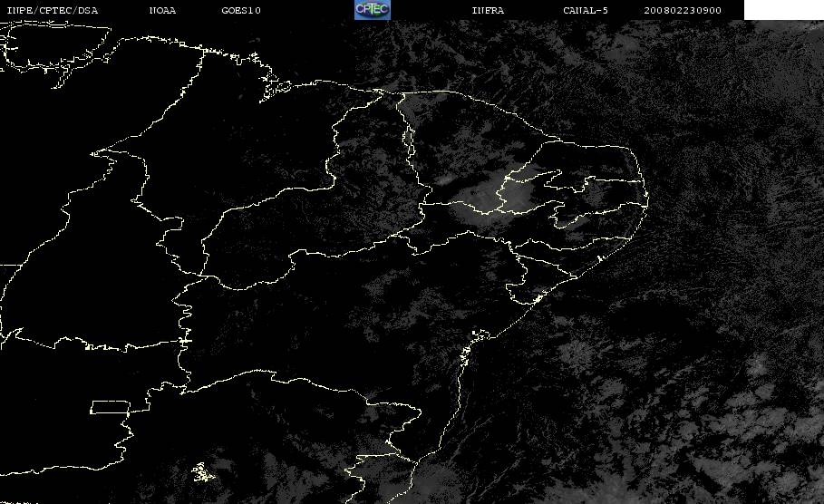Select the CANAL-5 header label
Image resolution: width=824 pixels, height=504 pixels.
[586, 11]
